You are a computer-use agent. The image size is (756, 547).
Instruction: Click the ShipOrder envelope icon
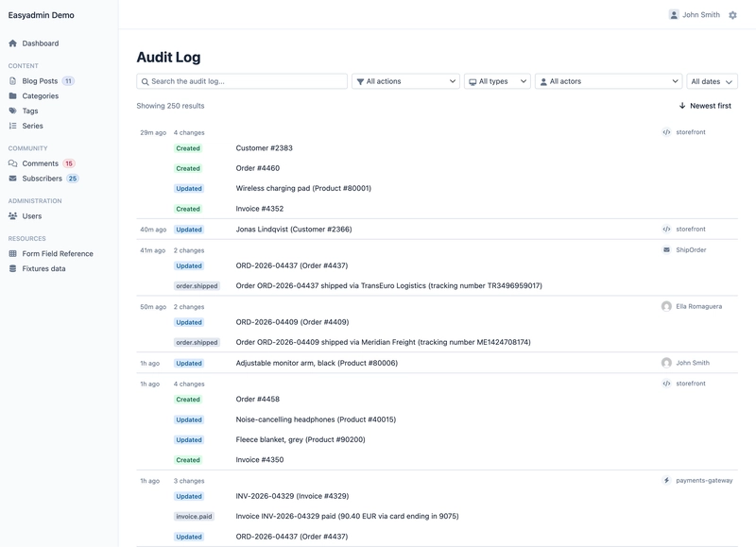click(x=666, y=249)
